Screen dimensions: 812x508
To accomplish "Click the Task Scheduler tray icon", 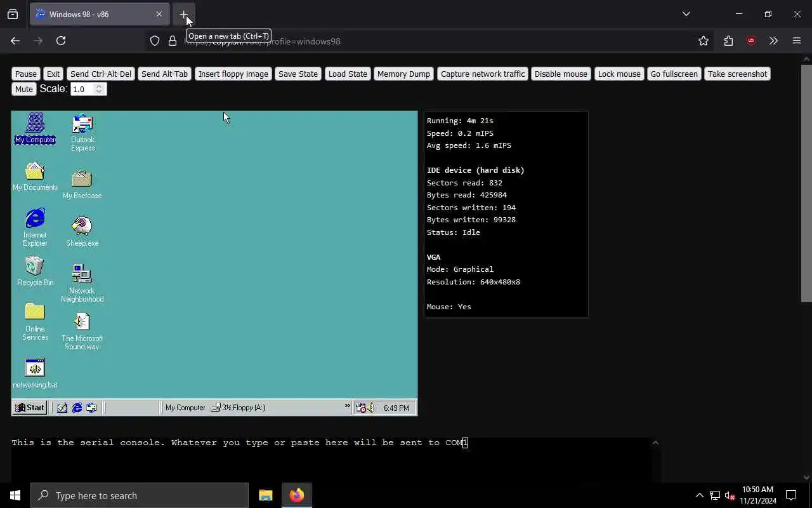I will 360,408.
